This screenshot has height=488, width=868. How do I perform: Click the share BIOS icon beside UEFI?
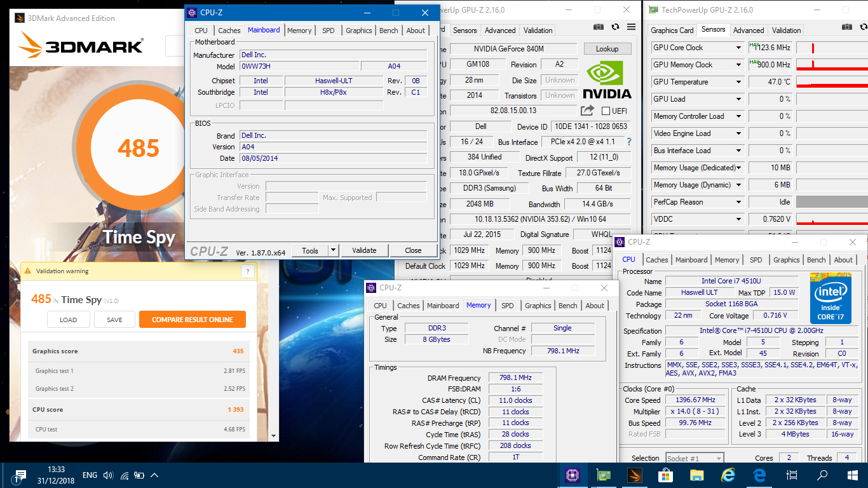click(587, 111)
